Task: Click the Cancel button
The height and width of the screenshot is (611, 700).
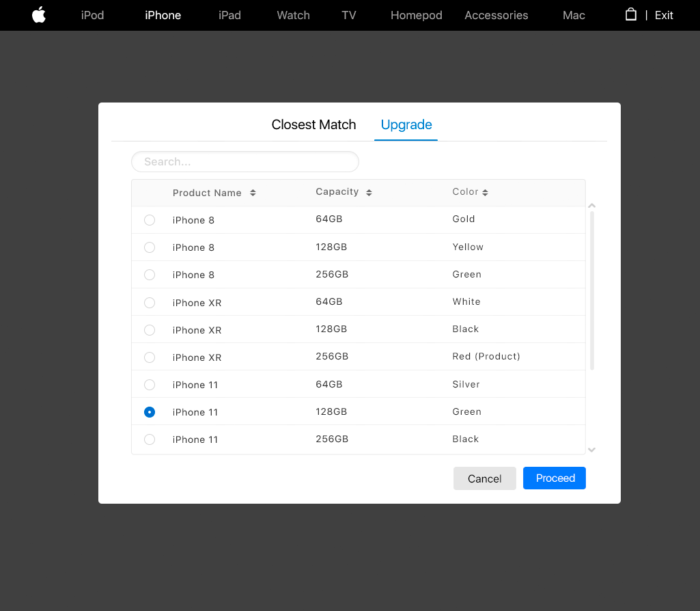Action: pos(484,478)
